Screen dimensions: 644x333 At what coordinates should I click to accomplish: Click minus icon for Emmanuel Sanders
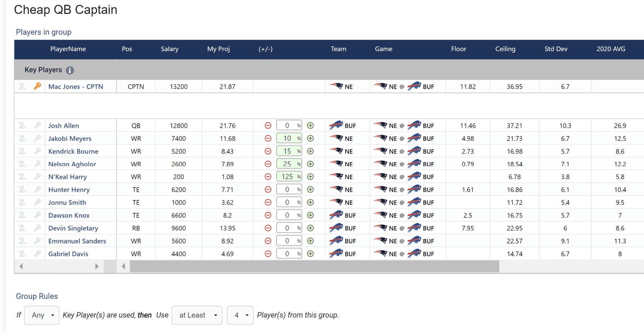pos(268,241)
